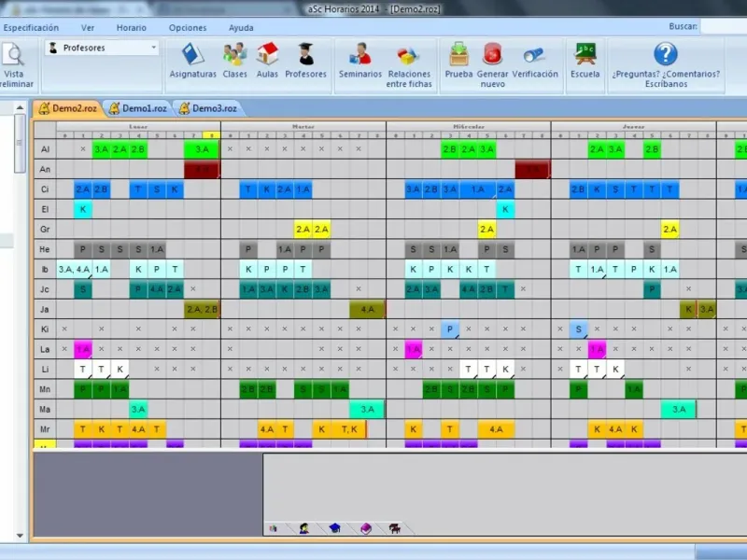747x560 pixels.
Task: Click the orange 'T, K' card in Mr row
Action: point(349,429)
